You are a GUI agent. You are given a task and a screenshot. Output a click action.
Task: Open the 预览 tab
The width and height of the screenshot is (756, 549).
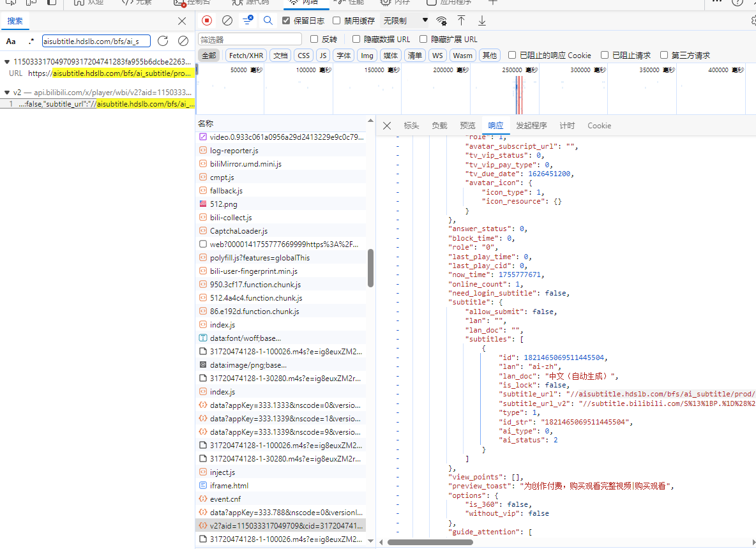467,126
